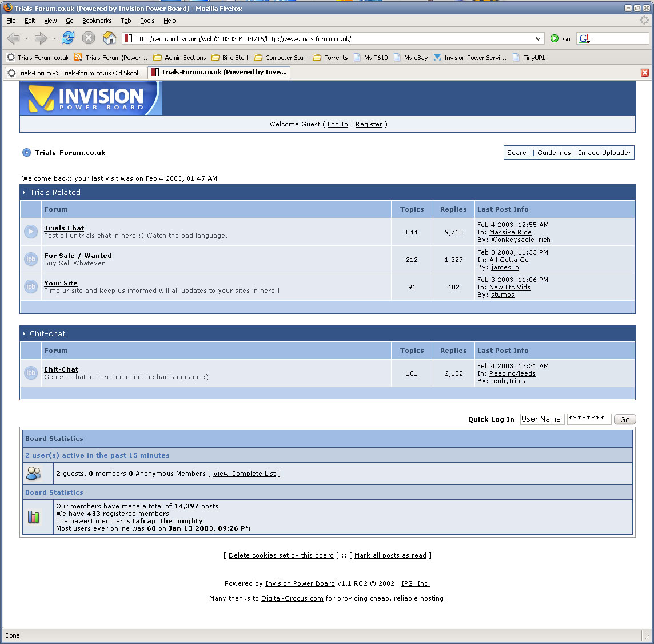Go to the Home page icon

109,38
